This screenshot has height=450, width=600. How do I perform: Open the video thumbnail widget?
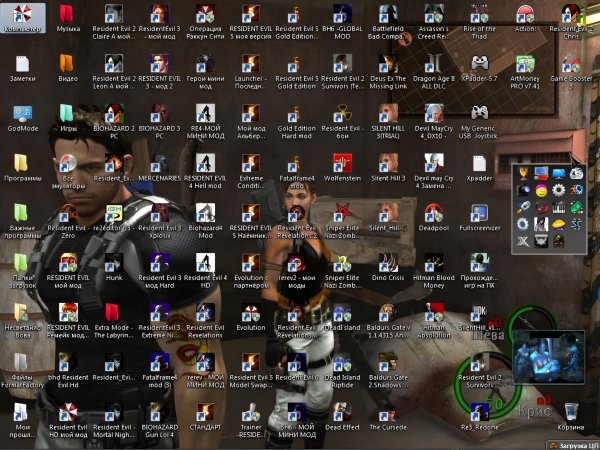[549, 357]
